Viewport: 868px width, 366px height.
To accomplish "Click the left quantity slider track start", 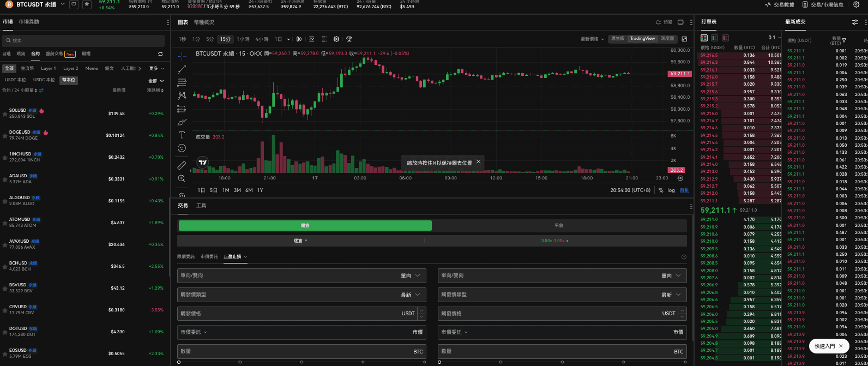I will pos(179,362).
